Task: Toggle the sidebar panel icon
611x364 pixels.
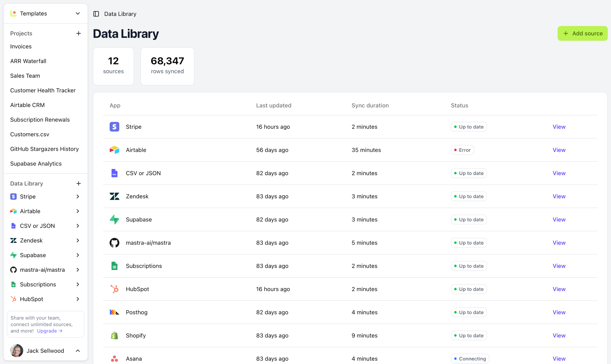Action: coord(96,14)
